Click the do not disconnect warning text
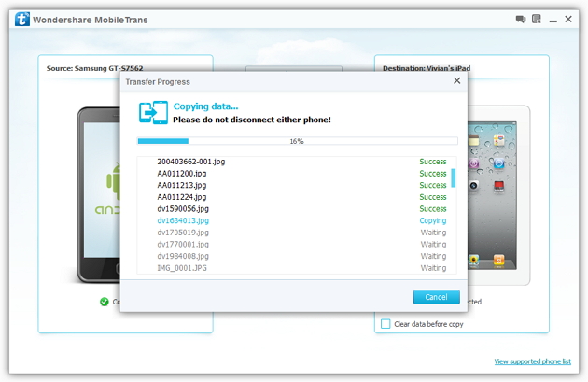588x382 pixels. coord(252,120)
